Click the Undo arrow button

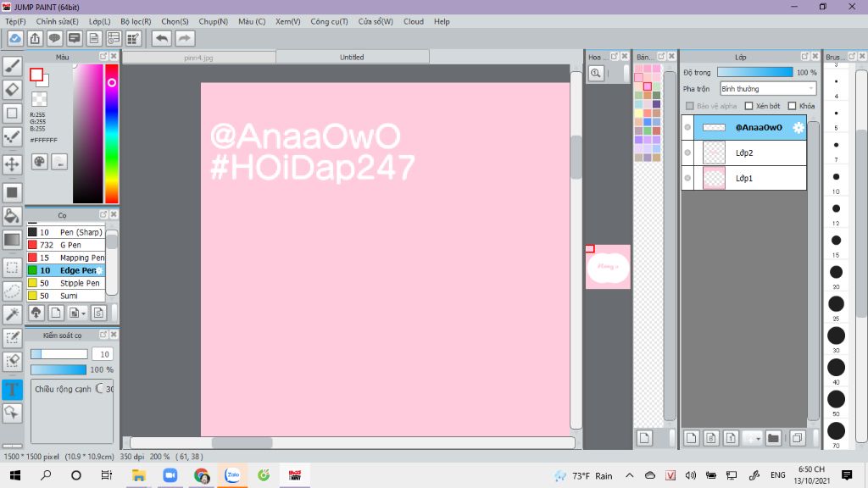click(x=162, y=39)
